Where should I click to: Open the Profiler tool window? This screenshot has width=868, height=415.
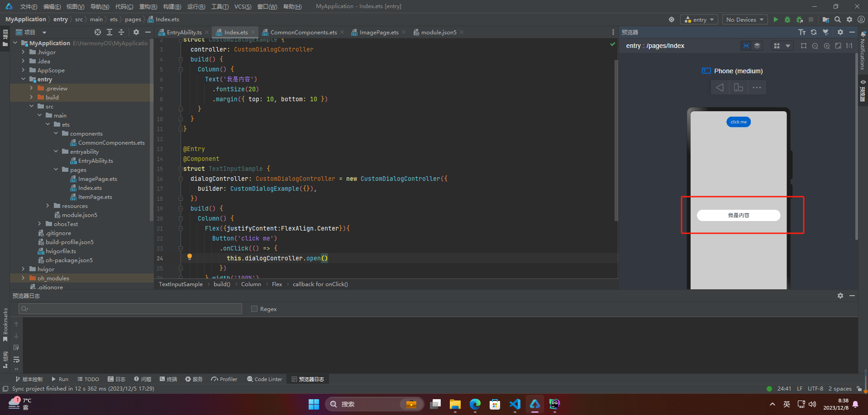(x=224, y=379)
